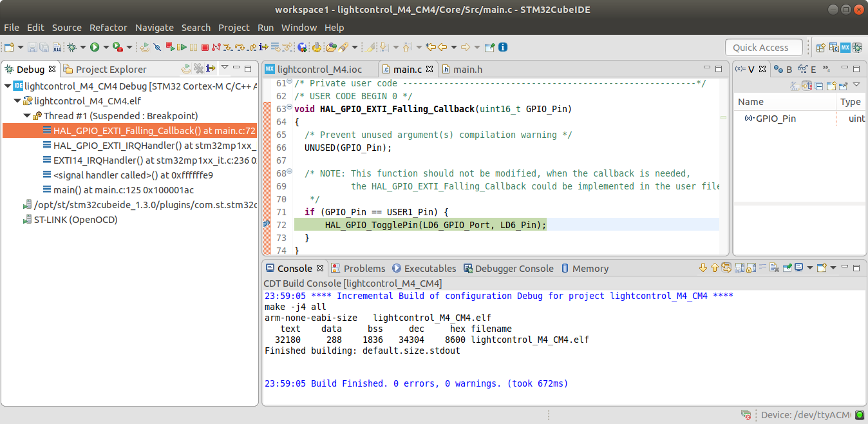Switch to the Executables tab

click(x=424, y=268)
